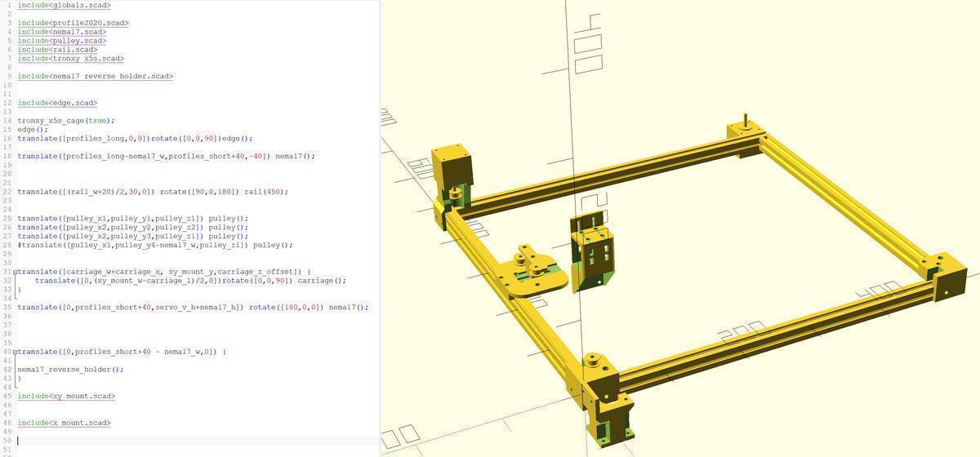Click the pulley_y2 translate line 26

point(132,228)
